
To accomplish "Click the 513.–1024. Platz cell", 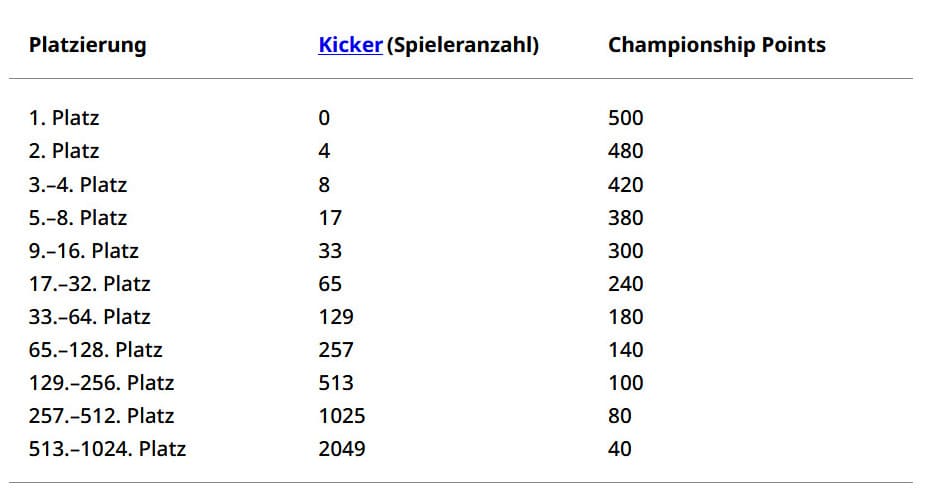I will pos(107,449).
